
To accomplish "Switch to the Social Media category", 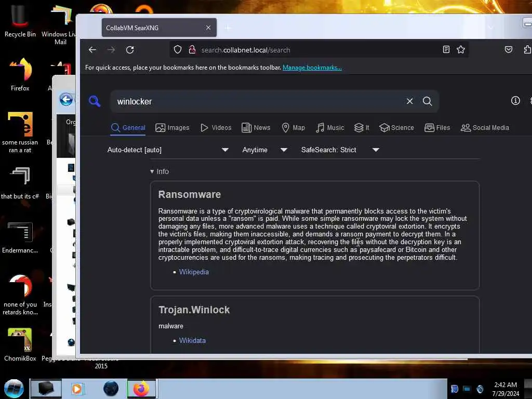I will click(x=485, y=128).
